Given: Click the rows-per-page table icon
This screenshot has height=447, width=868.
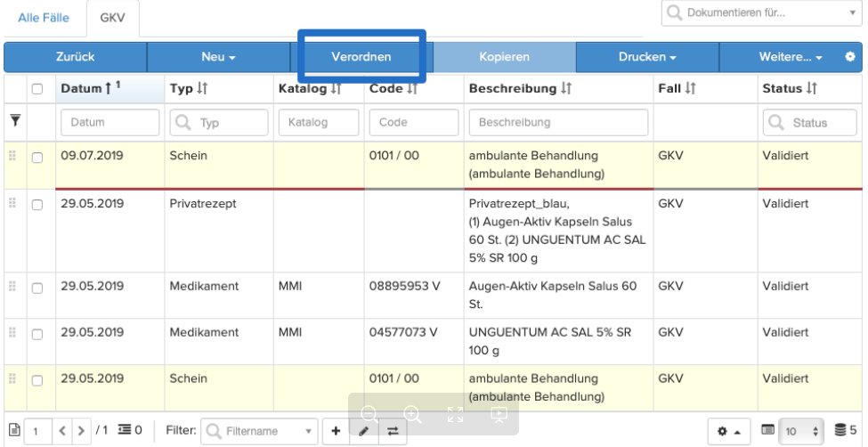Looking at the screenshot, I should click(767, 430).
